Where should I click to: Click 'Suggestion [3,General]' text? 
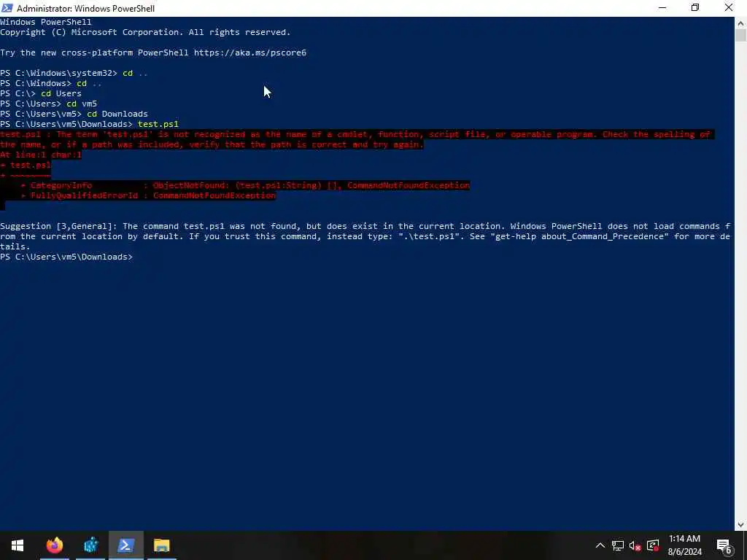(58, 226)
